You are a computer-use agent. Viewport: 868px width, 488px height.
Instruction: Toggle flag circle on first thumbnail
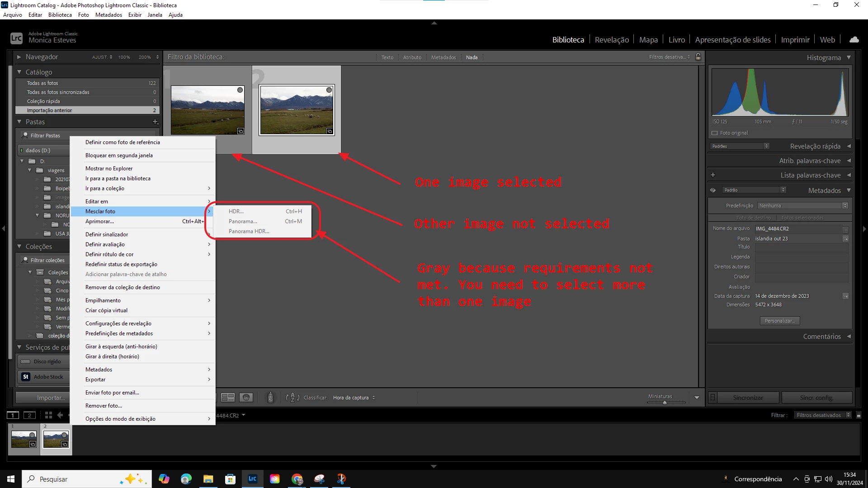pos(240,90)
